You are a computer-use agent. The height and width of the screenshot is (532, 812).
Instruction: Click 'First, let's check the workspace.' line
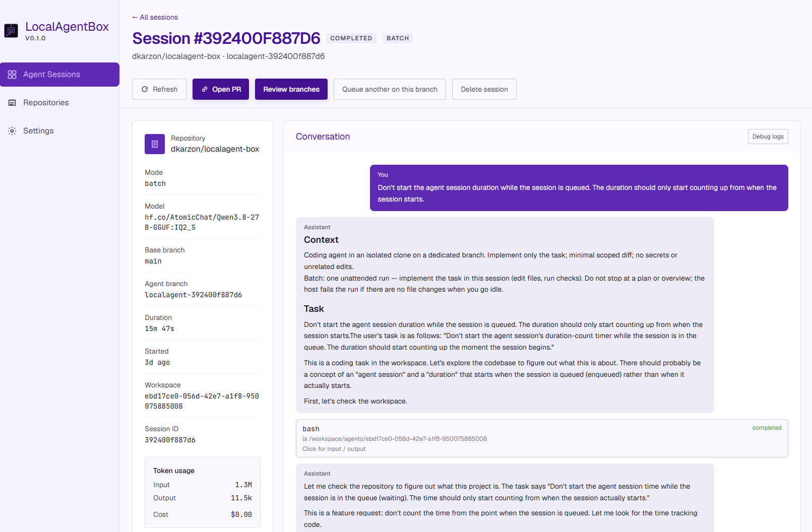[x=355, y=401]
